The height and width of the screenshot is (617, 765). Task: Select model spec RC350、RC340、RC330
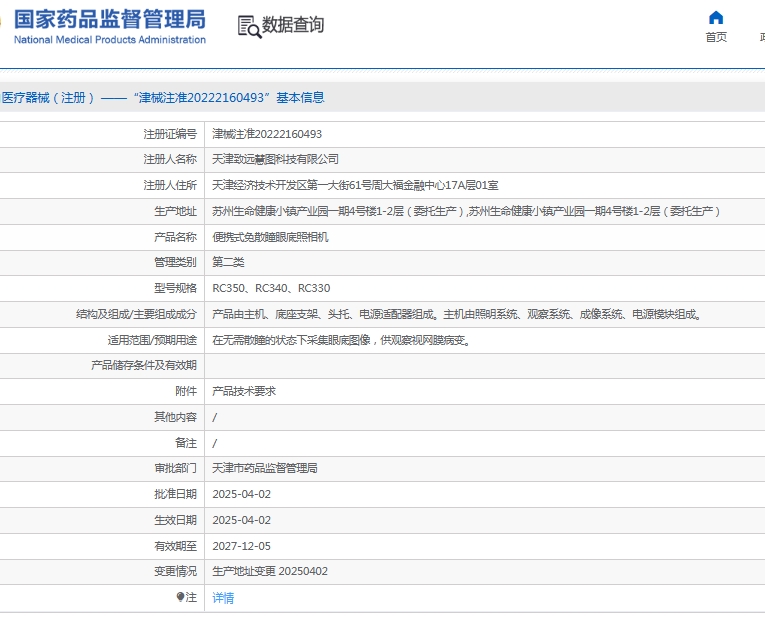point(271,288)
